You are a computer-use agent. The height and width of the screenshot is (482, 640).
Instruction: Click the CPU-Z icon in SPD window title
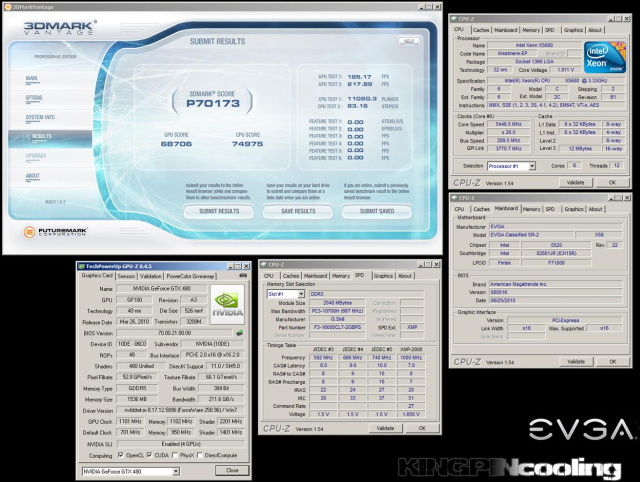click(264, 264)
